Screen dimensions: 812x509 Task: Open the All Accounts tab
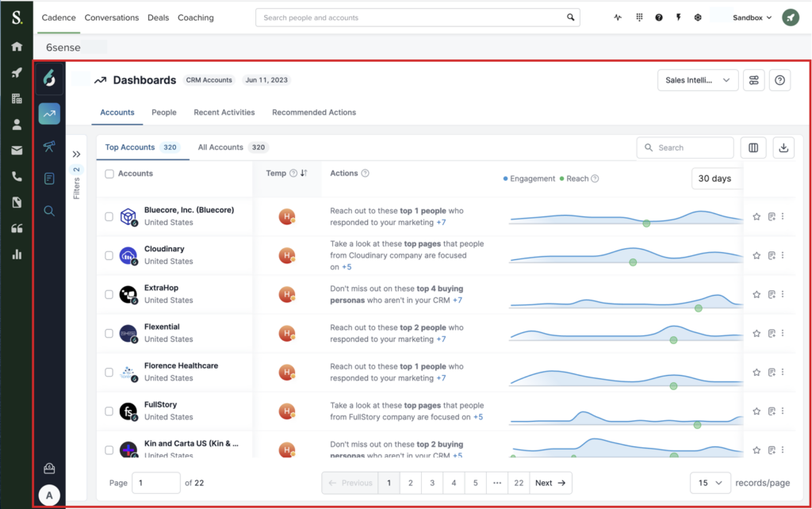point(232,147)
